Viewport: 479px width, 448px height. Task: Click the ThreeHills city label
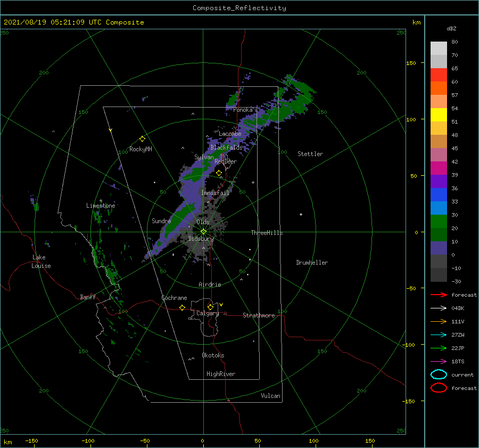[267, 233]
